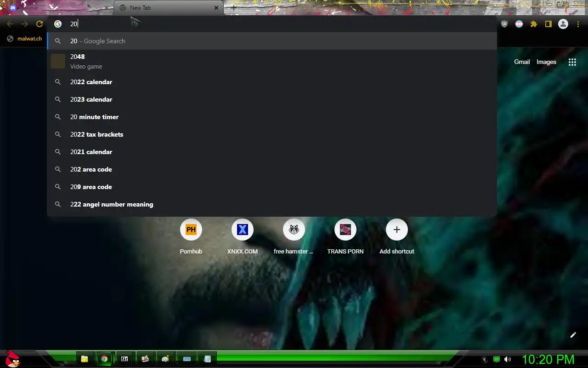Click the Angry Birds start button
Viewport: 588px width, 368px height.
tap(13, 359)
